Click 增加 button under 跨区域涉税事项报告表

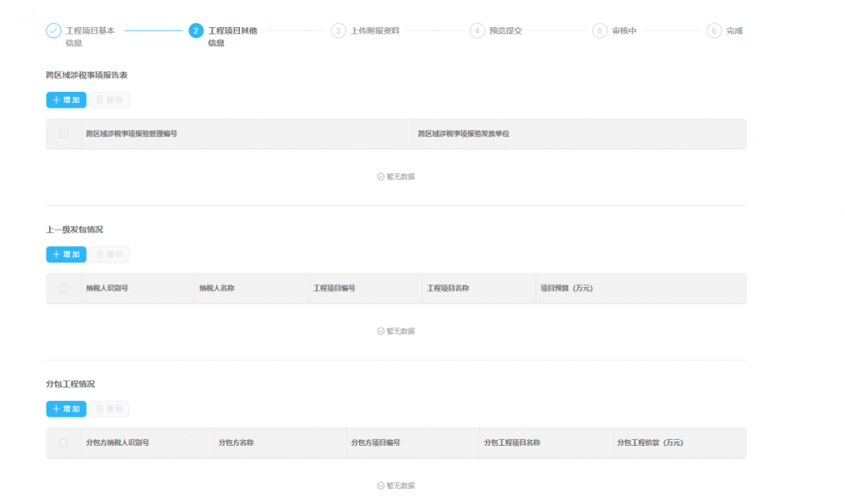point(66,100)
